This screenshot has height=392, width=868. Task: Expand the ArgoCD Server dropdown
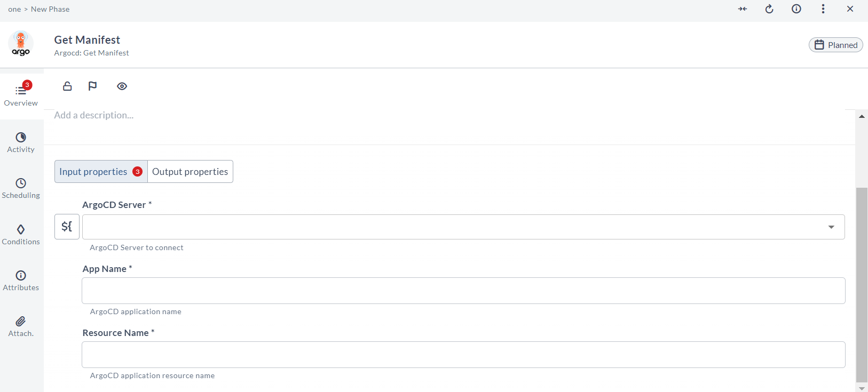(x=831, y=227)
